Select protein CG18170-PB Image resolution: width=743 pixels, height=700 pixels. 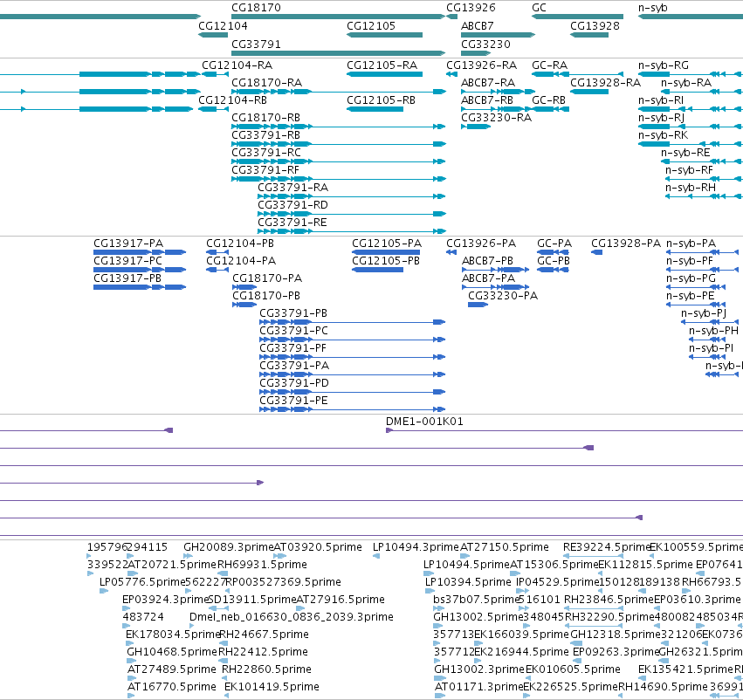(244, 305)
